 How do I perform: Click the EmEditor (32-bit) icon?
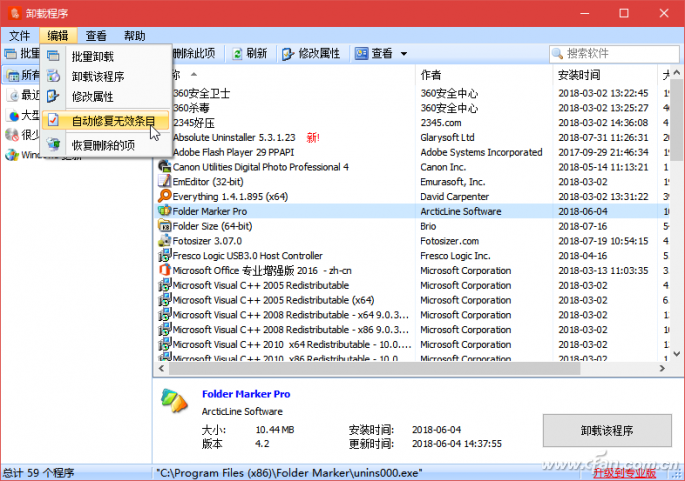(164, 181)
